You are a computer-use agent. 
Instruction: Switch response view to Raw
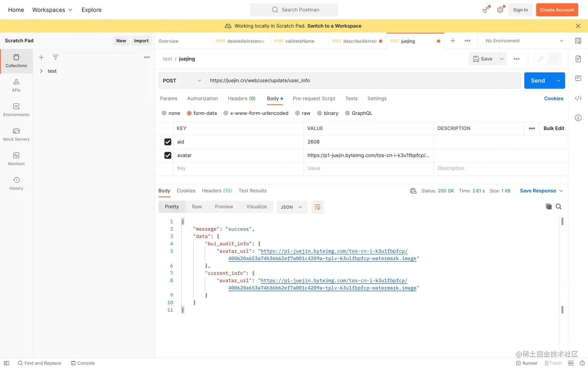point(197,207)
